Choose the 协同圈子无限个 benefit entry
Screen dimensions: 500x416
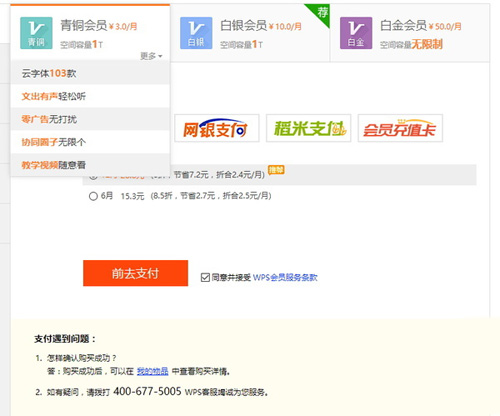point(90,142)
